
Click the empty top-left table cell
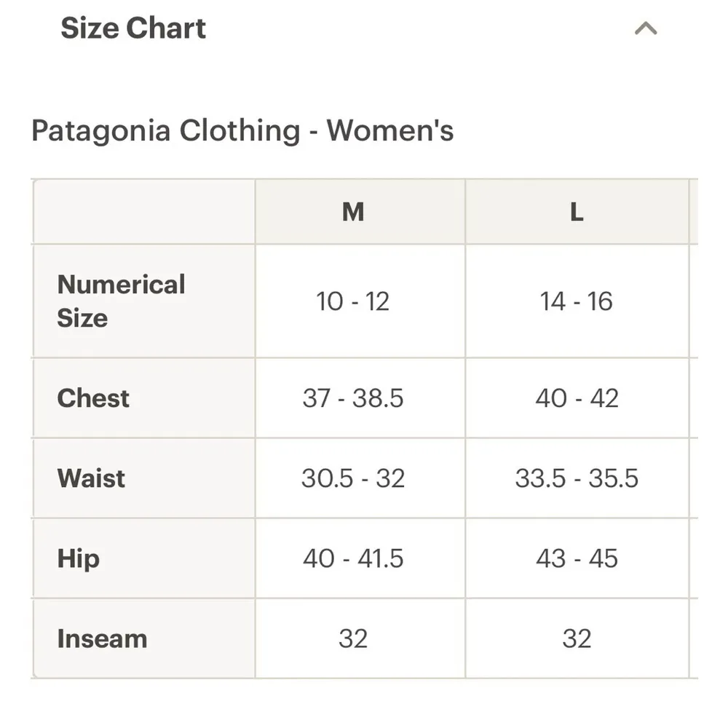coord(143,212)
